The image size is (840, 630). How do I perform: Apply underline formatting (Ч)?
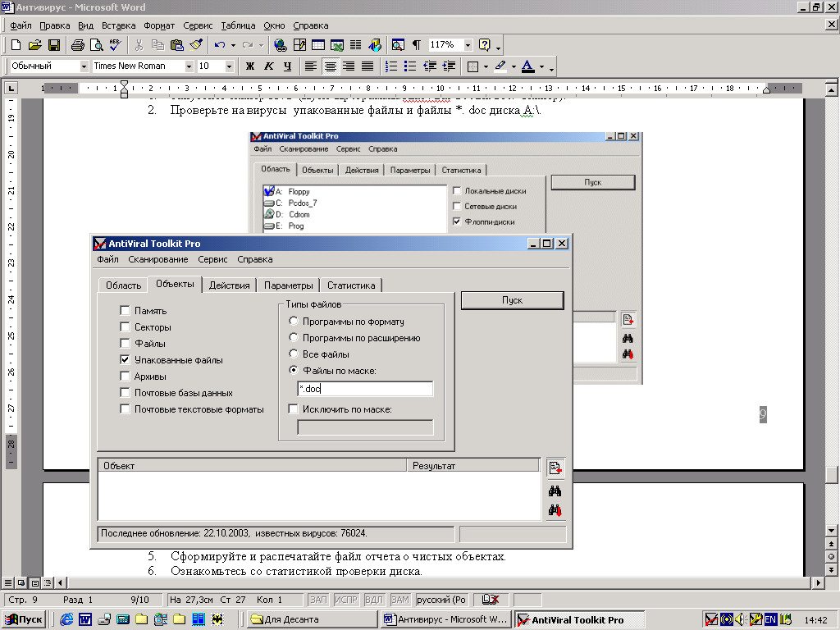click(288, 66)
